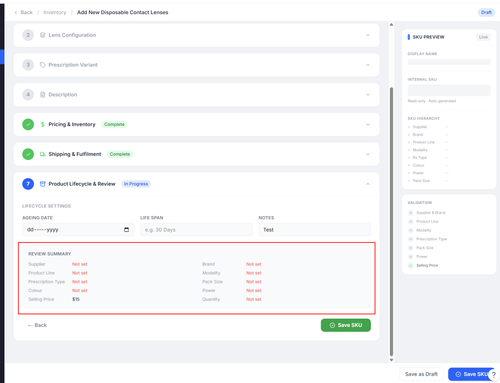500x383 pixels.
Task: Expand the Pricing & Inventory section
Action: [x=368, y=124]
